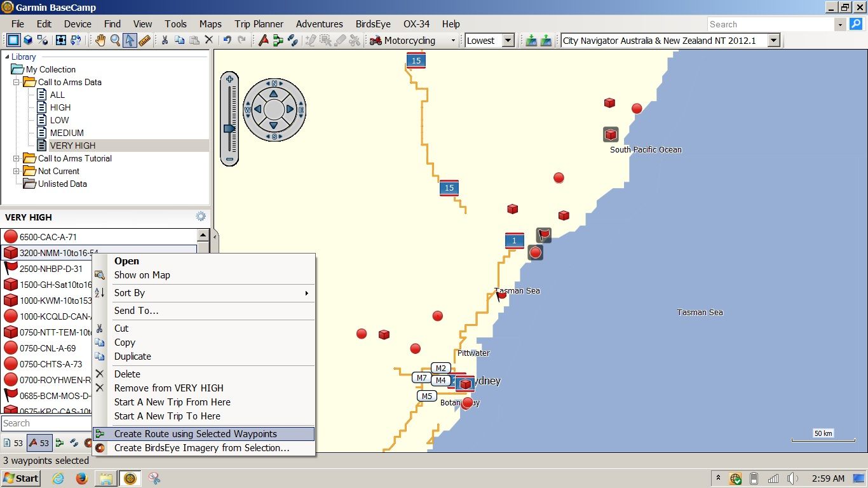Toggle the all-items filter showing 53
The width and height of the screenshot is (868, 488).
[x=13, y=443]
